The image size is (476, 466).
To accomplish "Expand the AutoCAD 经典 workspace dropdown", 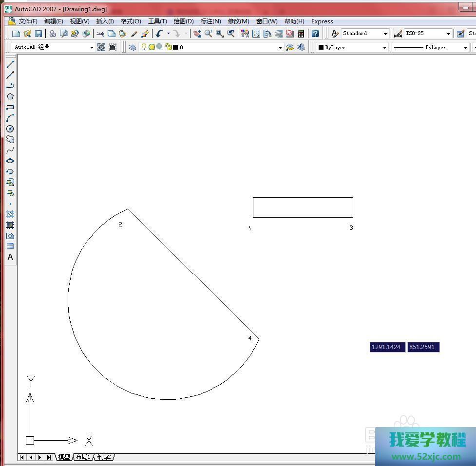I will click(x=92, y=47).
